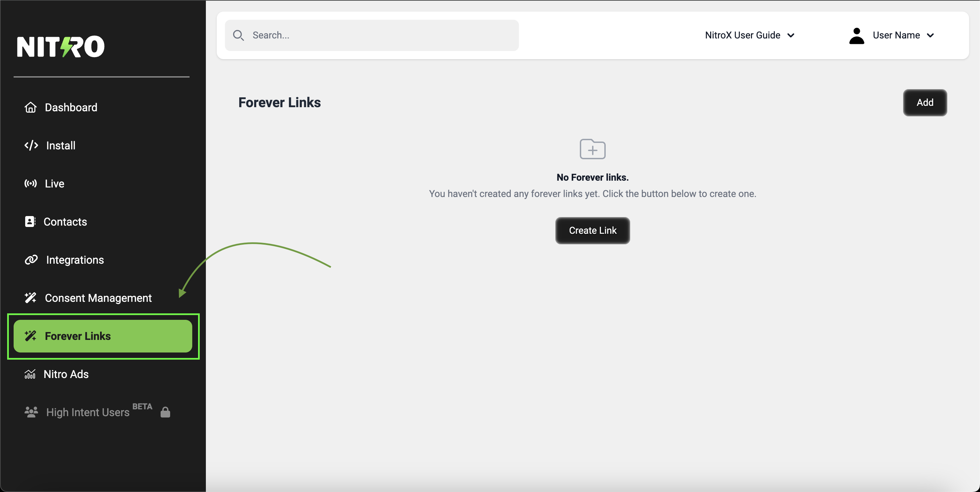Open Nitro Ads
The image size is (980, 492).
tap(103, 374)
